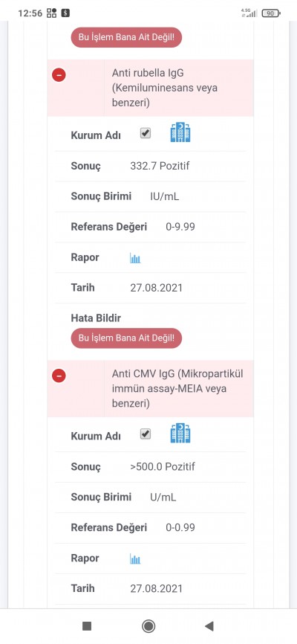The height and width of the screenshot is (644, 297).
Task: Tap the battery indicator in status bar
Action: click(271, 13)
